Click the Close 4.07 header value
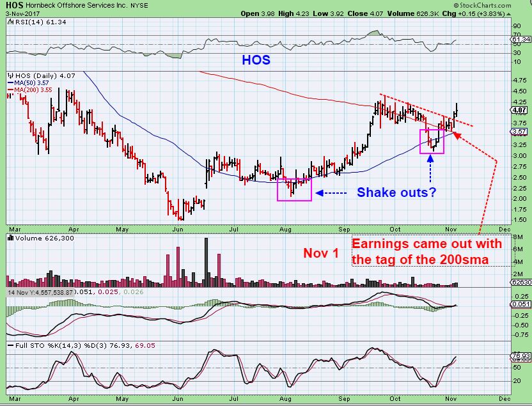 pos(364,14)
